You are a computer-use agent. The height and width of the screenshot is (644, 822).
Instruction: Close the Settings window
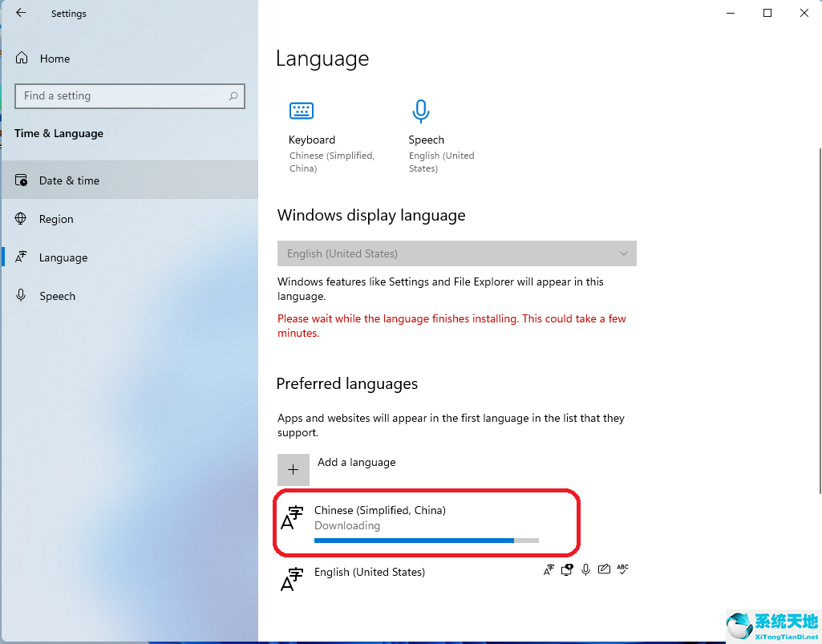tap(804, 13)
